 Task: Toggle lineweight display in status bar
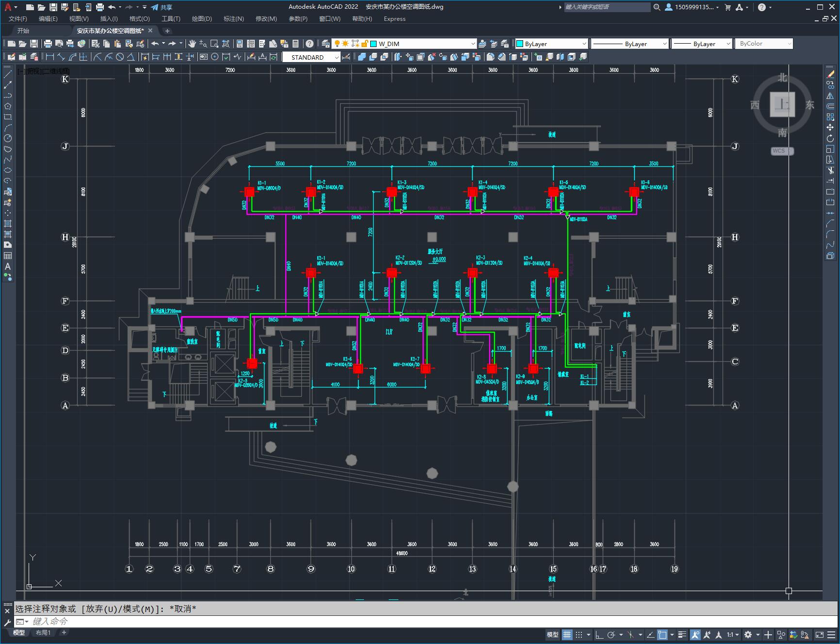pos(682,634)
